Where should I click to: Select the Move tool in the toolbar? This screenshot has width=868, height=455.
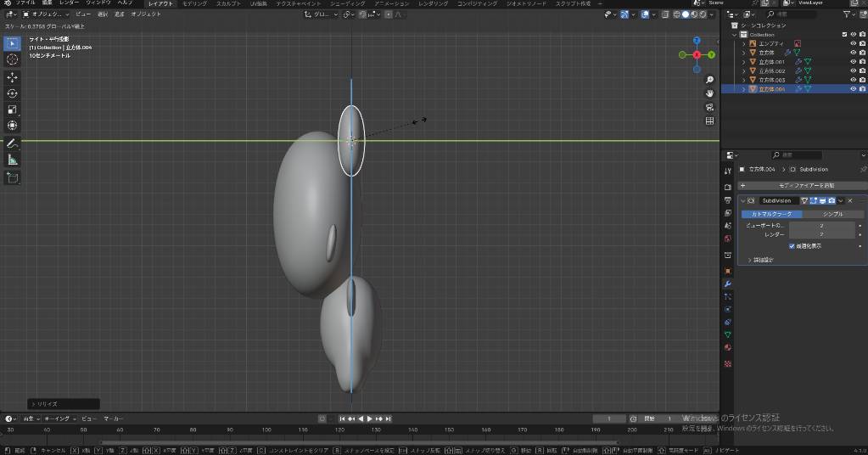[12, 76]
